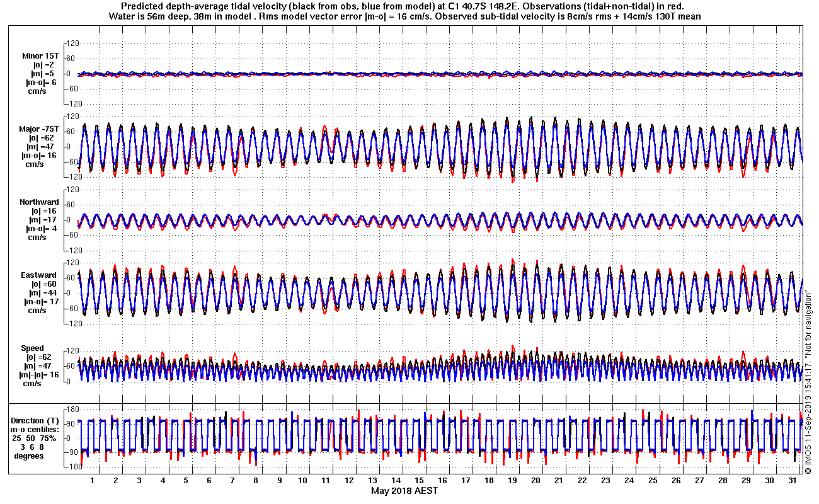819x504 pixels.
Task: Click '|m-o|= 16' under Major -75T
Action: click(x=39, y=156)
